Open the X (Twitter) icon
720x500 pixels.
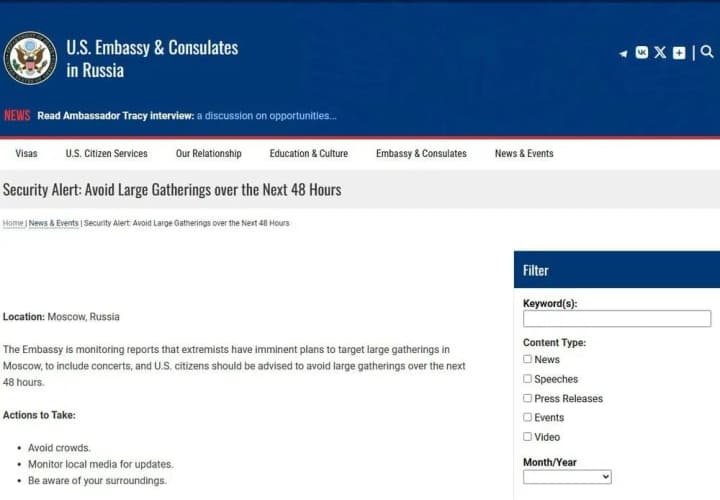click(660, 52)
